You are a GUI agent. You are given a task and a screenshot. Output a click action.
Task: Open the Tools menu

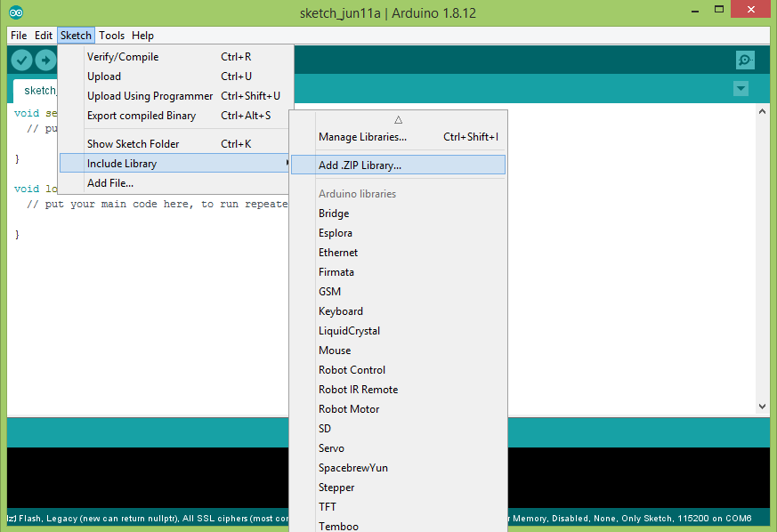(112, 36)
